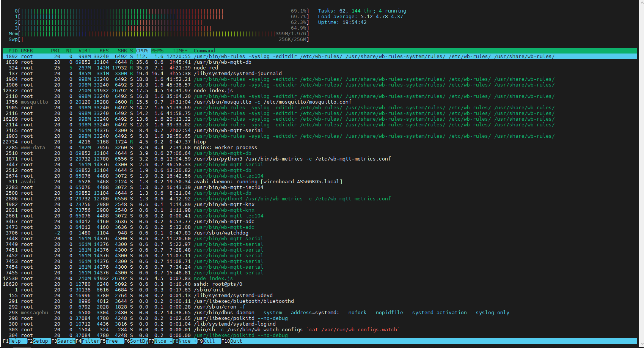Select the htop process row
The image size is (644, 348).
click(320, 142)
